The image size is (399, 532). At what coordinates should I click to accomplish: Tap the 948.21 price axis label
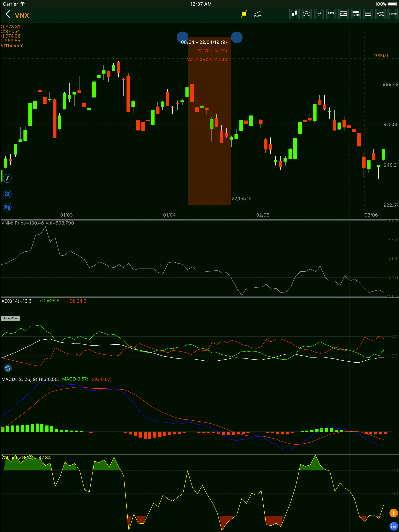[x=391, y=165]
